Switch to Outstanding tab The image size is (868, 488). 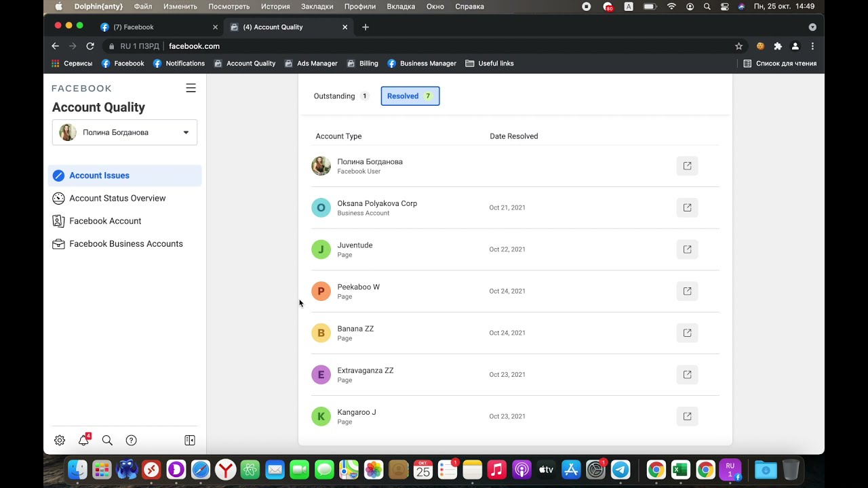(340, 96)
